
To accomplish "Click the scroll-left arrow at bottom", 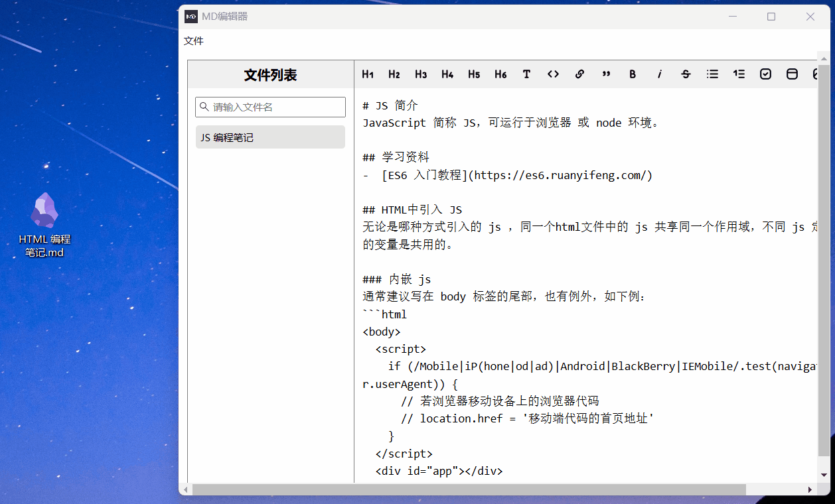I will pos(186,489).
